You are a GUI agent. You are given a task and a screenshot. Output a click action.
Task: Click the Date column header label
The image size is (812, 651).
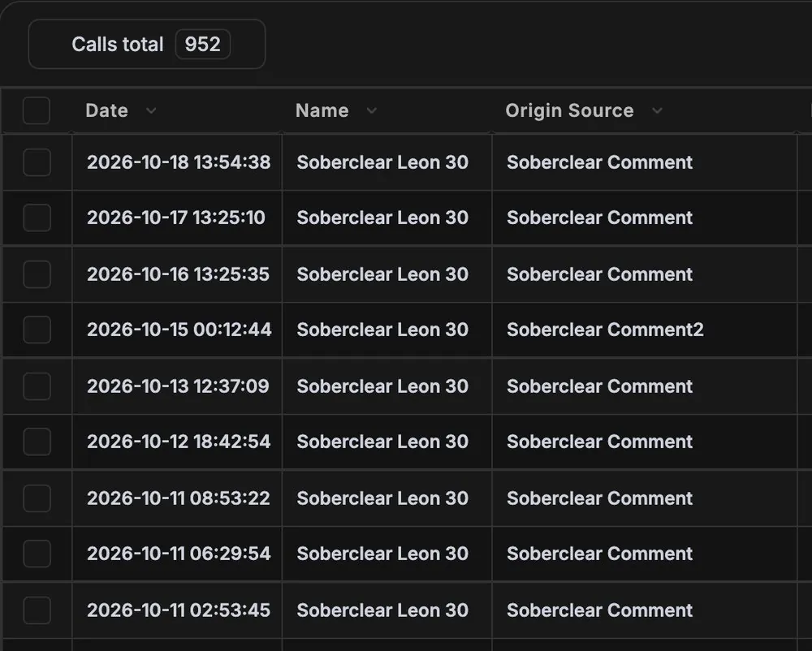106,110
